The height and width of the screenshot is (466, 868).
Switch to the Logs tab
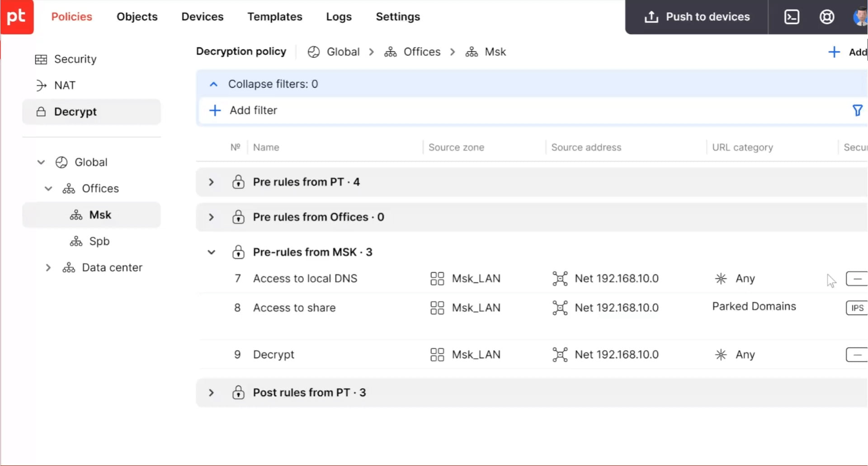pyautogui.click(x=339, y=17)
